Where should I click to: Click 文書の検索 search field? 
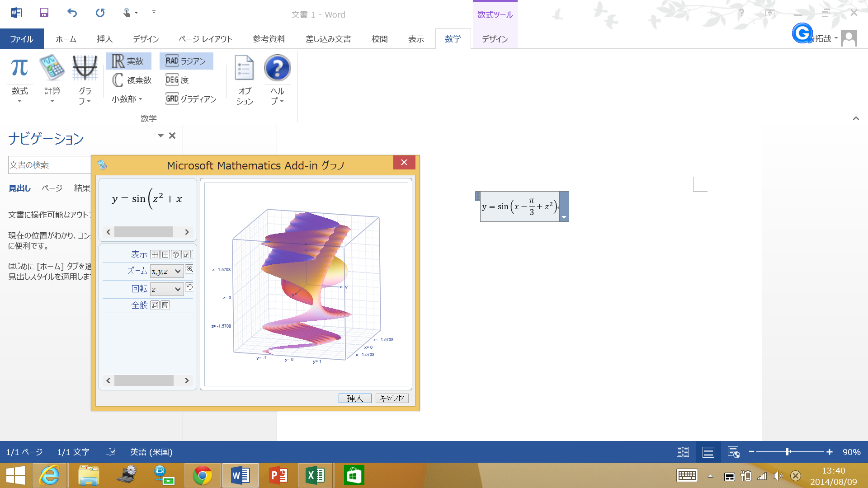pos(50,165)
